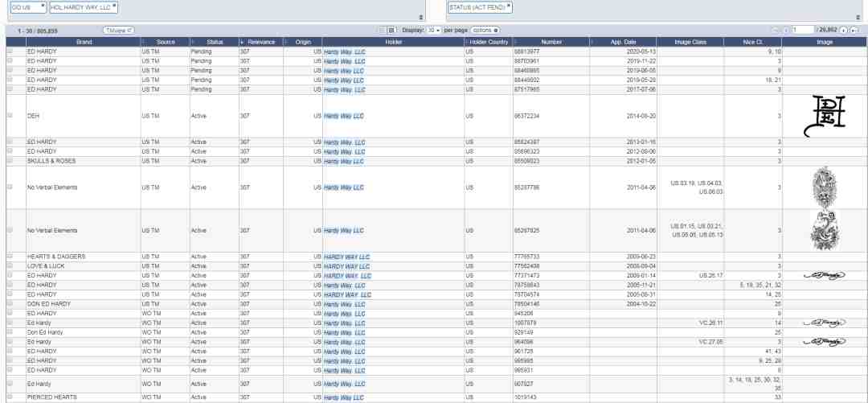Check the box for SKULLS & ROSES row

coord(10,160)
